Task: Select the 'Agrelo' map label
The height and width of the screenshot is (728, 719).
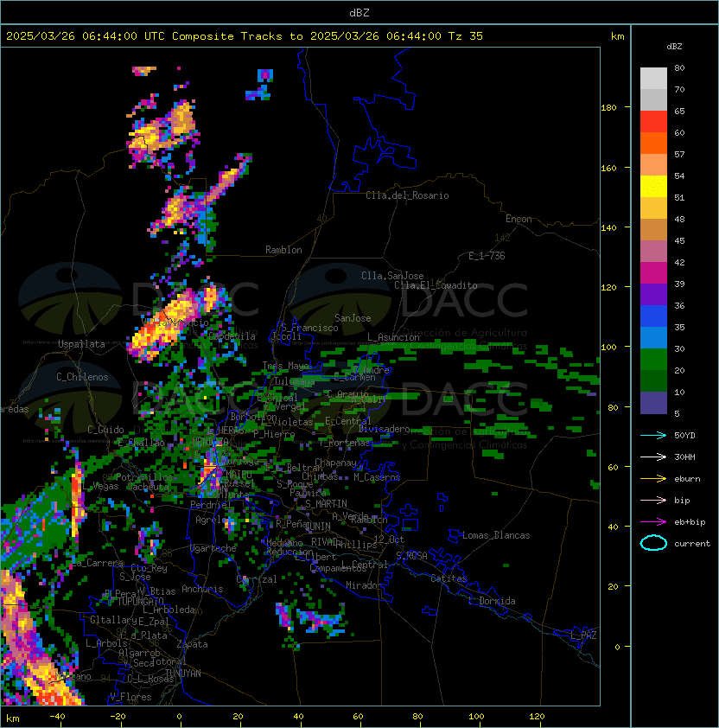Action: tap(211, 520)
